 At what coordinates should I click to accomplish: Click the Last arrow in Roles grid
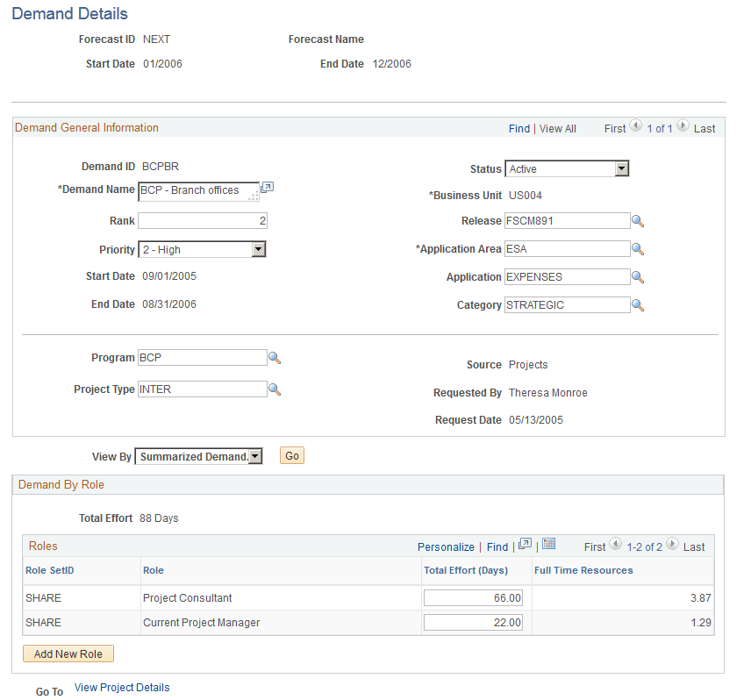(672, 544)
